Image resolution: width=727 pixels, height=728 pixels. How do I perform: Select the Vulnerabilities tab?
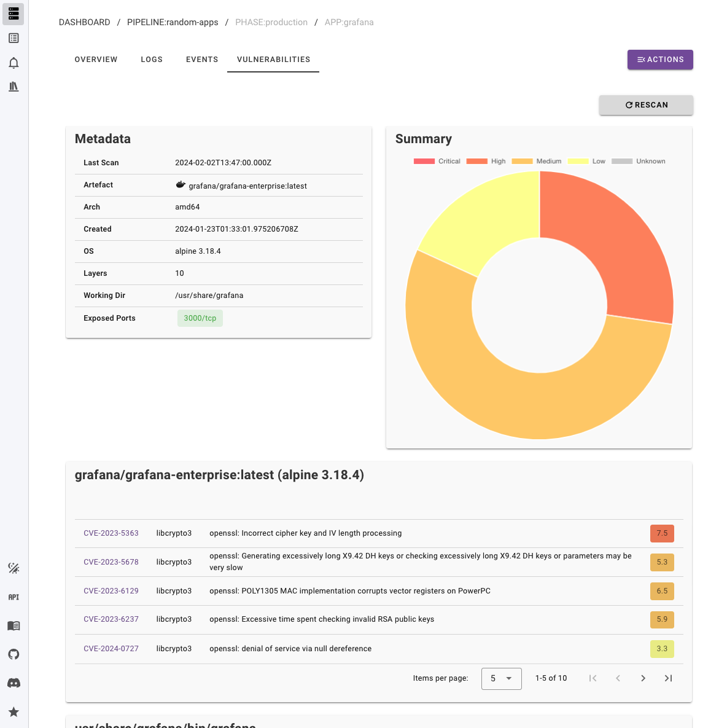[273, 60]
